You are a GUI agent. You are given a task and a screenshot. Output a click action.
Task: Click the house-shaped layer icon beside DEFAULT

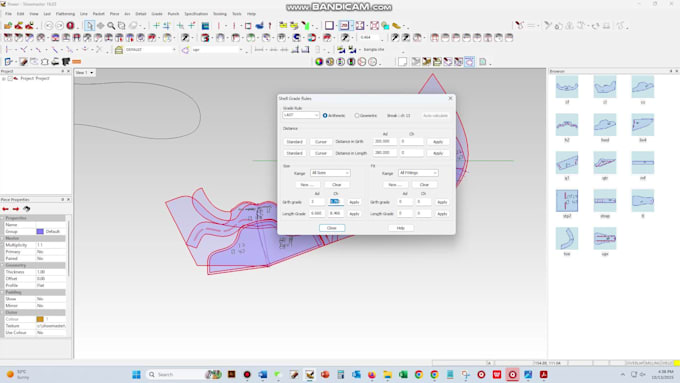pyautogui.click(x=119, y=50)
